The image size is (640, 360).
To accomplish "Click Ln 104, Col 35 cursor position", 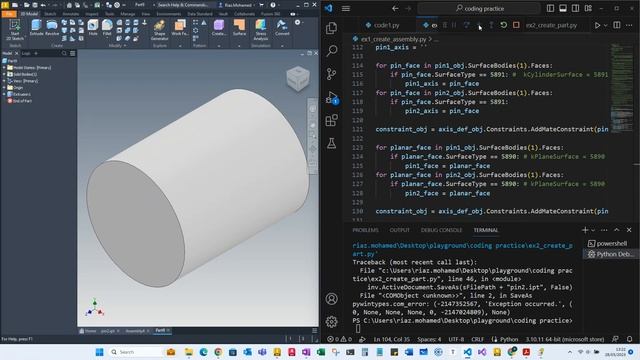I will pyautogui.click(x=392, y=339).
